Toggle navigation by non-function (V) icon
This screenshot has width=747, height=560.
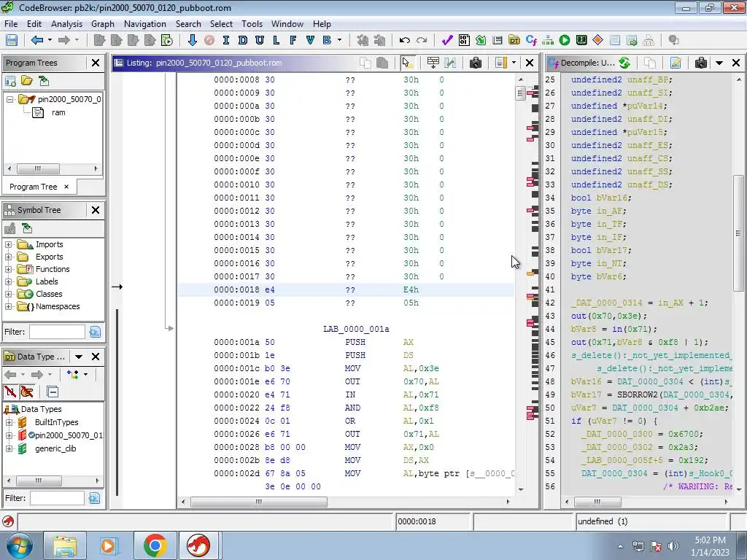pos(310,41)
